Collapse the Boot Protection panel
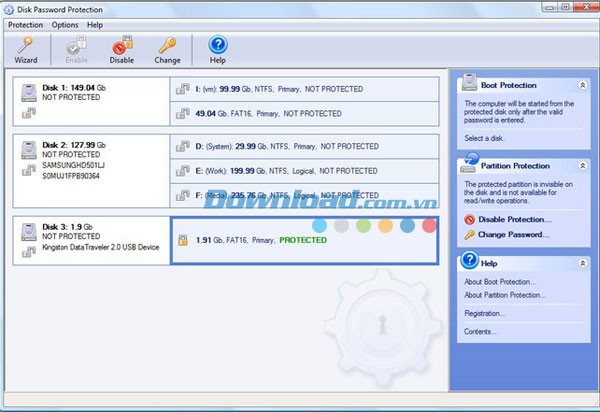The height and width of the screenshot is (412, 600). point(582,85)
